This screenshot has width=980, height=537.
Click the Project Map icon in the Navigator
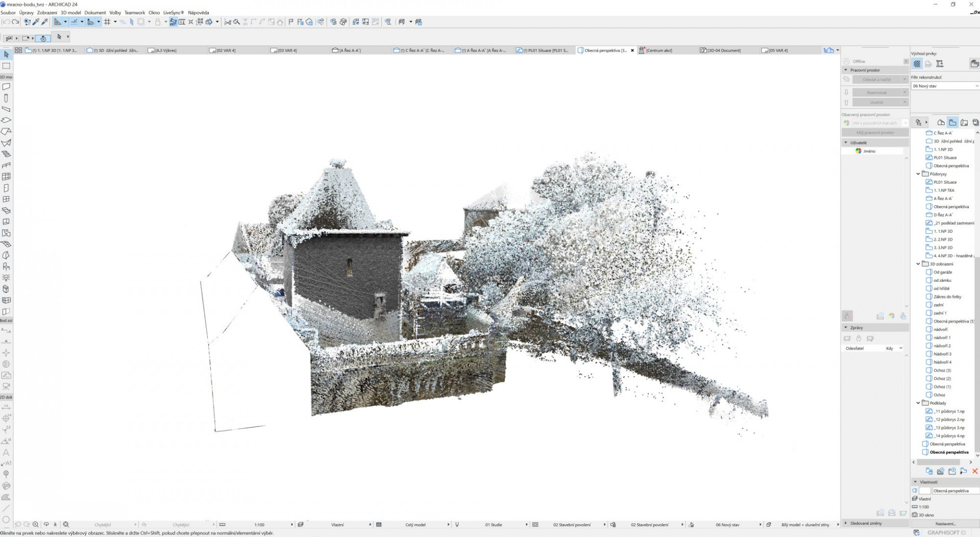[x=941, y=123]
